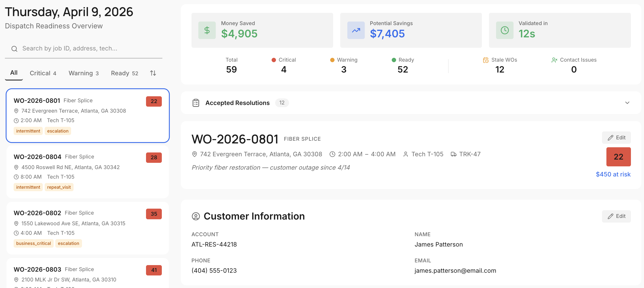Click the red 35 score badge
Screen dimensions: 644x288
154,214
